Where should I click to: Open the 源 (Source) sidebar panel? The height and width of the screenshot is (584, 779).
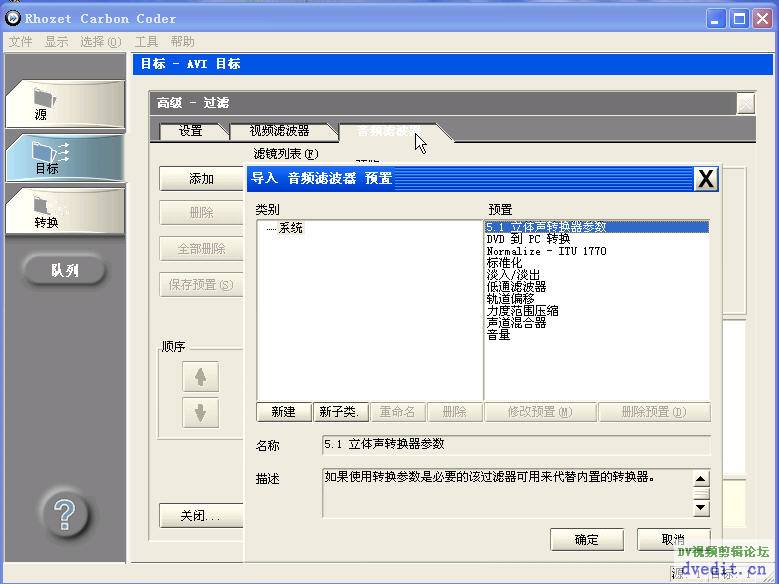65,104
